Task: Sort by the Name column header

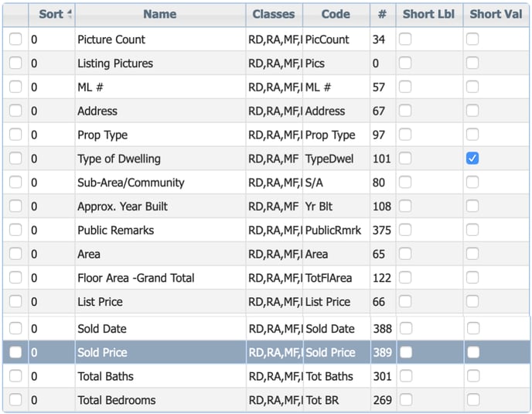Action: click(160, 14)
